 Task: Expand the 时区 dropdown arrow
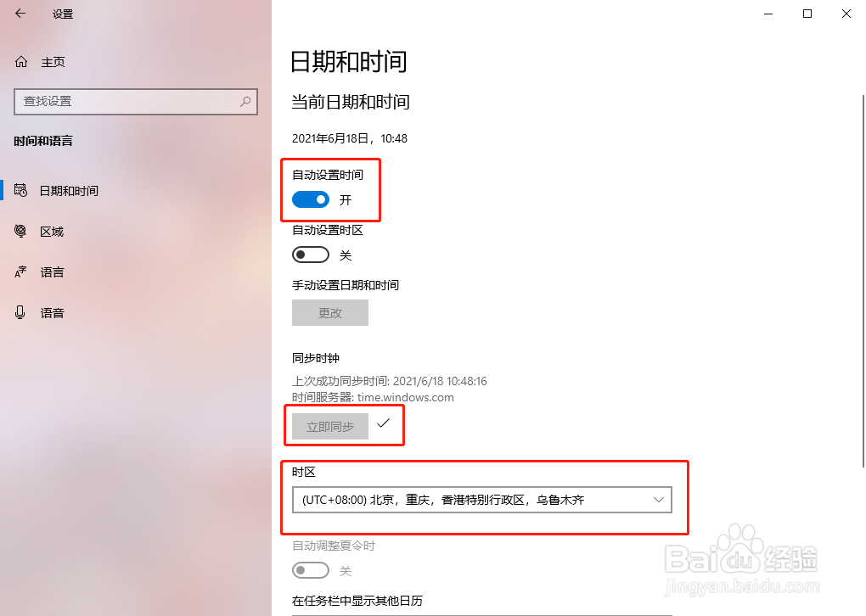click(x=658, y=500)
